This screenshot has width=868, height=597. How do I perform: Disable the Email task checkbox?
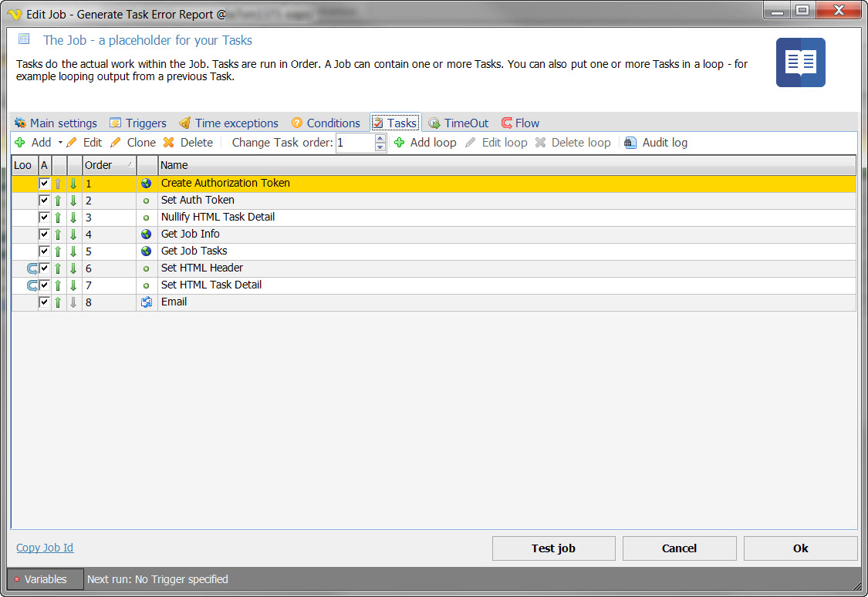[45, 302]
